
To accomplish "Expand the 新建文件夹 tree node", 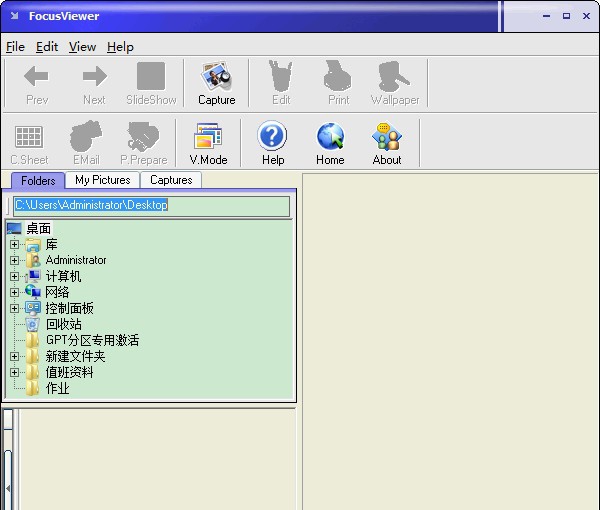I will coord(14,356).
